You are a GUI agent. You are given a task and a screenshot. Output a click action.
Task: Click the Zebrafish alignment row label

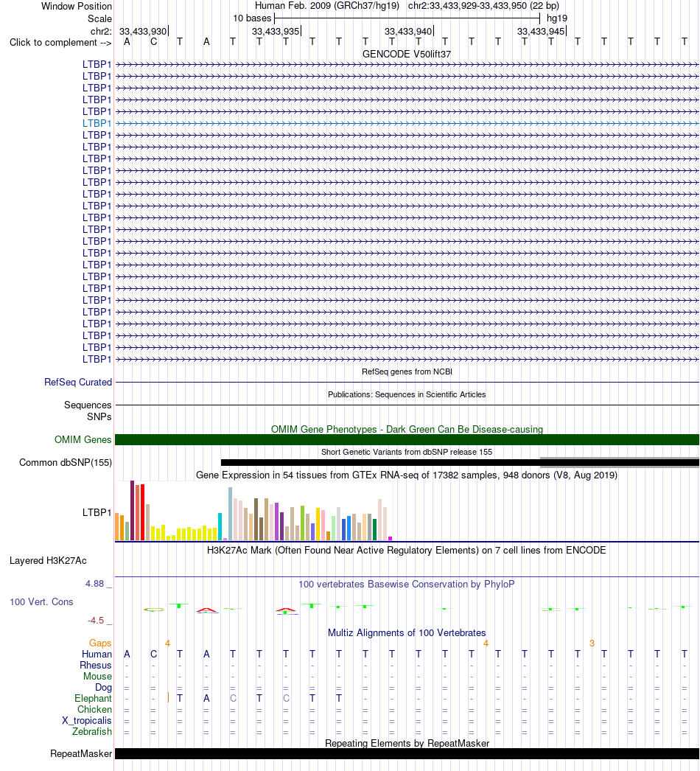tap(92, 732)
